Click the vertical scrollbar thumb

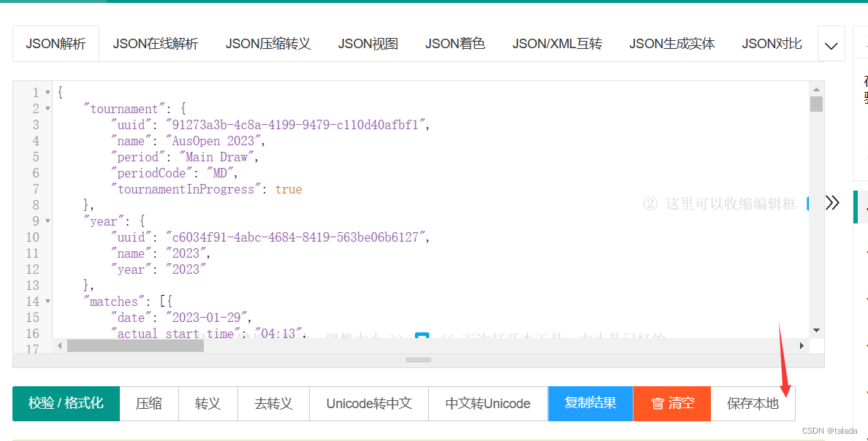tap(817, 104)
